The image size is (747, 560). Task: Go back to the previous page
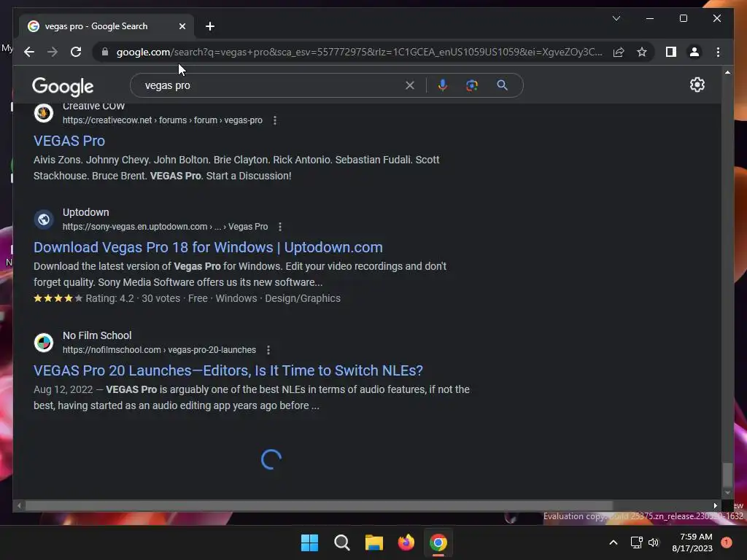click(x=29, y=52)
